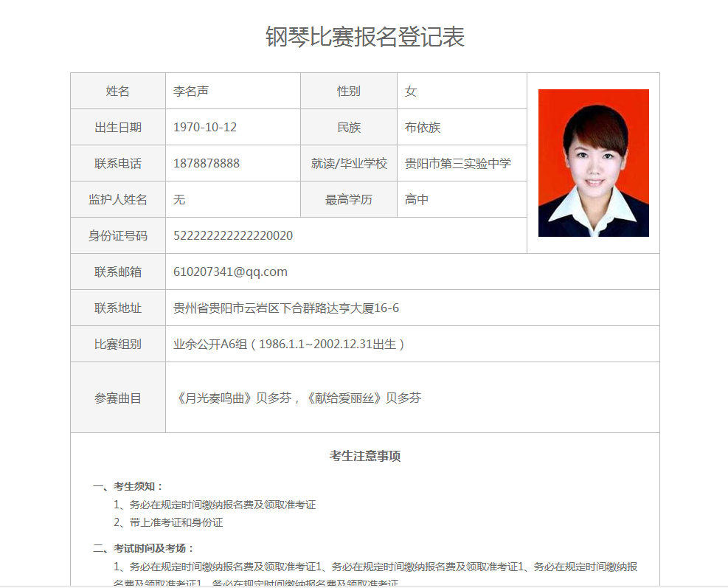The height and width of the screenshot is (588, 728).
Task: Select the title 钢琴比赛报名登记表
Action: [x=365, y=37]
